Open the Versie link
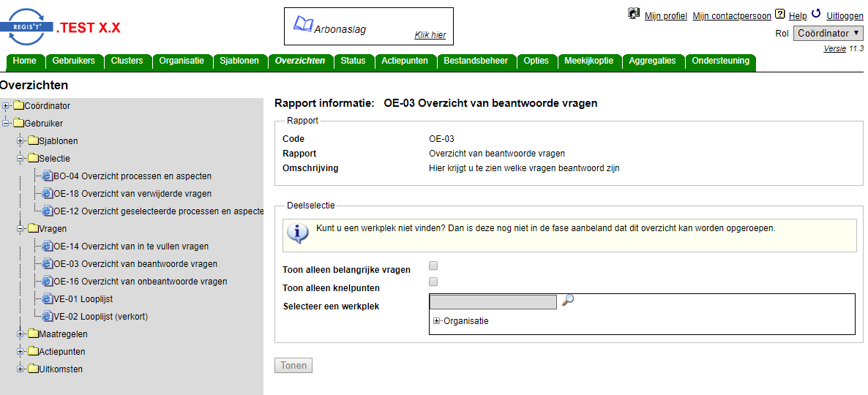 coord(835,48)
